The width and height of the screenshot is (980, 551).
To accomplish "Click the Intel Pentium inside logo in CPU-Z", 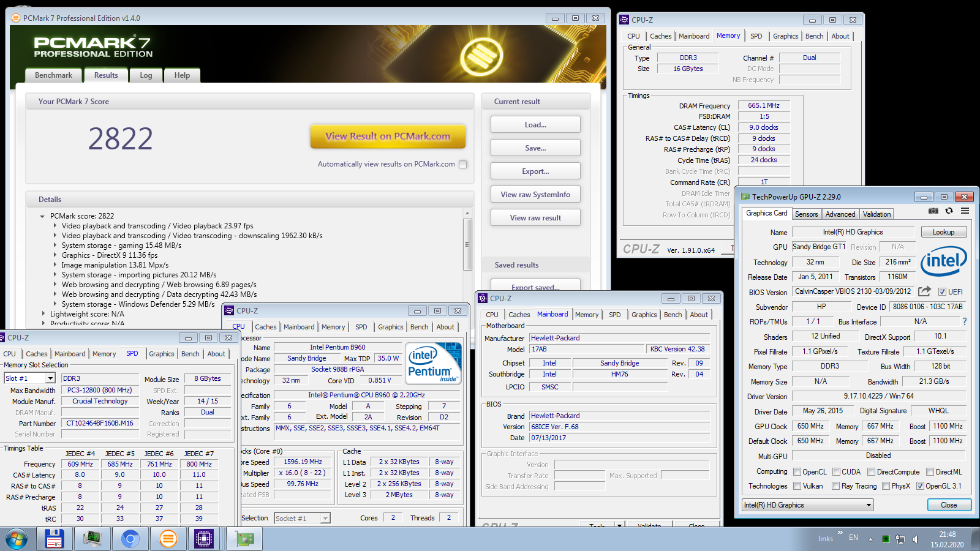I will click(433, 364).
